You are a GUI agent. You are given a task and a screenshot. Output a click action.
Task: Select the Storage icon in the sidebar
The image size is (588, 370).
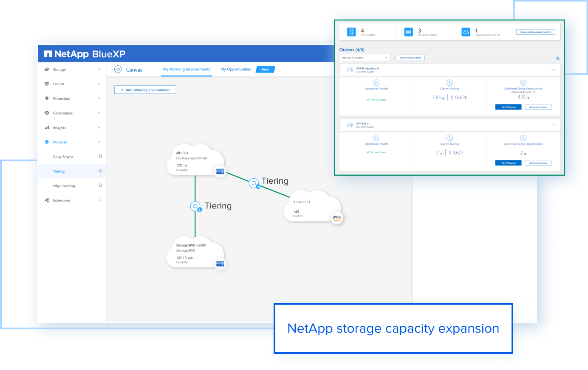coord(47,69)
